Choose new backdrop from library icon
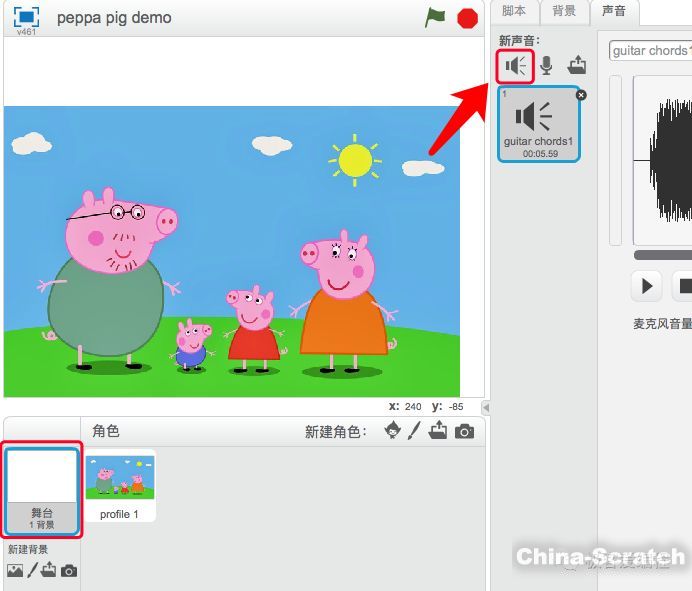The height and width of the screenshot is (591, 692). click(x=15, y=570)
